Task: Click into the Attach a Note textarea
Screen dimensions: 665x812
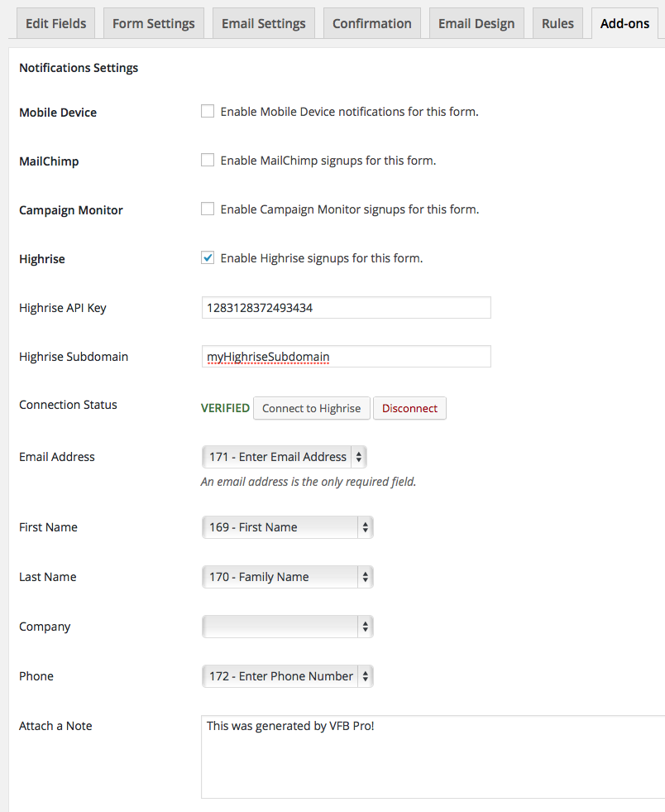Action: click(x=433, y=757)
